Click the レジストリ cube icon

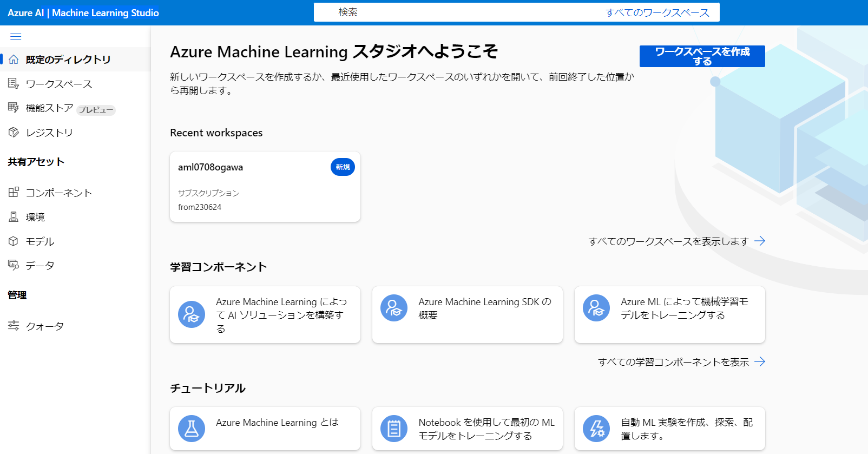(x=14, y=132)
